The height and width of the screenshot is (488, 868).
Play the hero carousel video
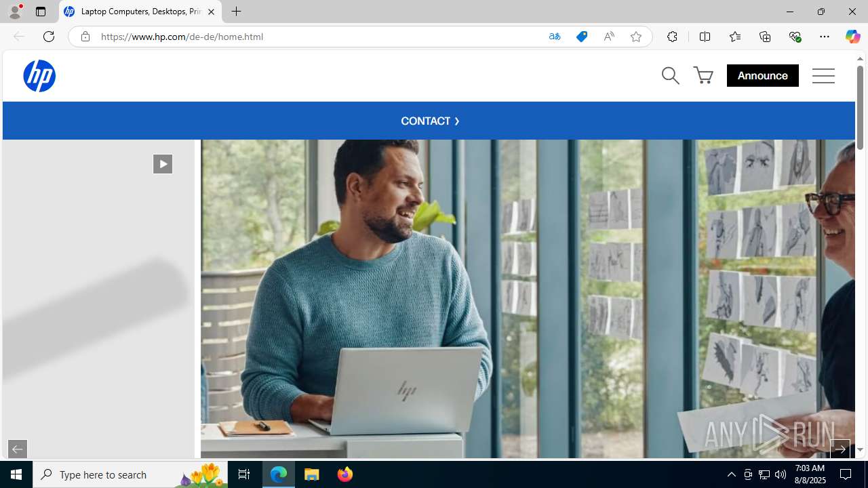point(163,164)
